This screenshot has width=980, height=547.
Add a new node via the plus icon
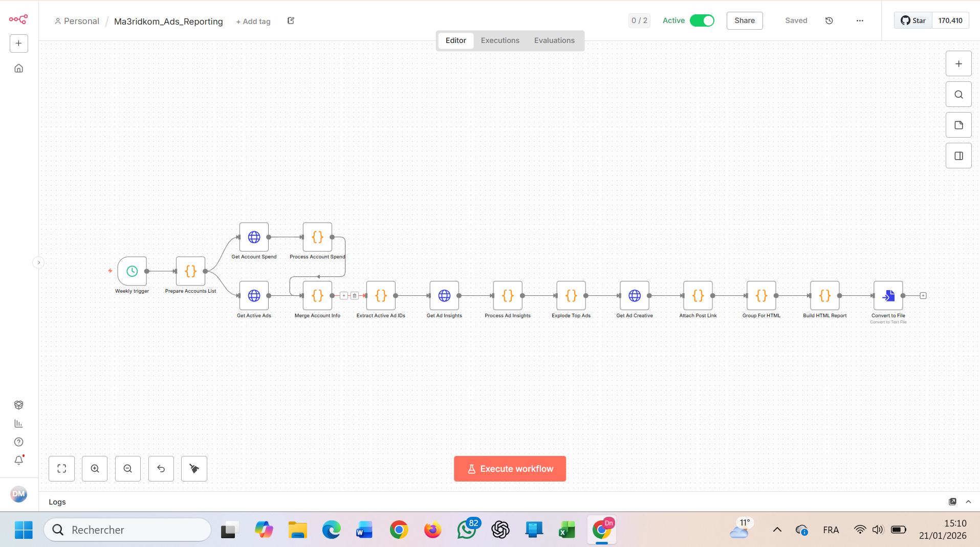[958, 63]
